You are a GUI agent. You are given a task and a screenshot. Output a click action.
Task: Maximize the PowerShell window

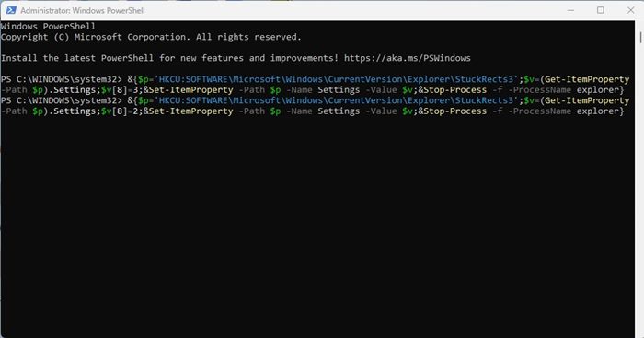[601, 10]
